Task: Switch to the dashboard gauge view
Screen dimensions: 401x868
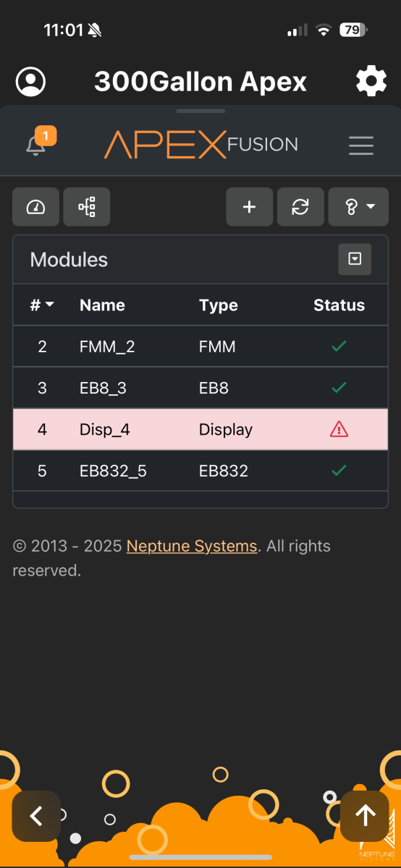Action: pyautogui.click(x=35, y=207)
